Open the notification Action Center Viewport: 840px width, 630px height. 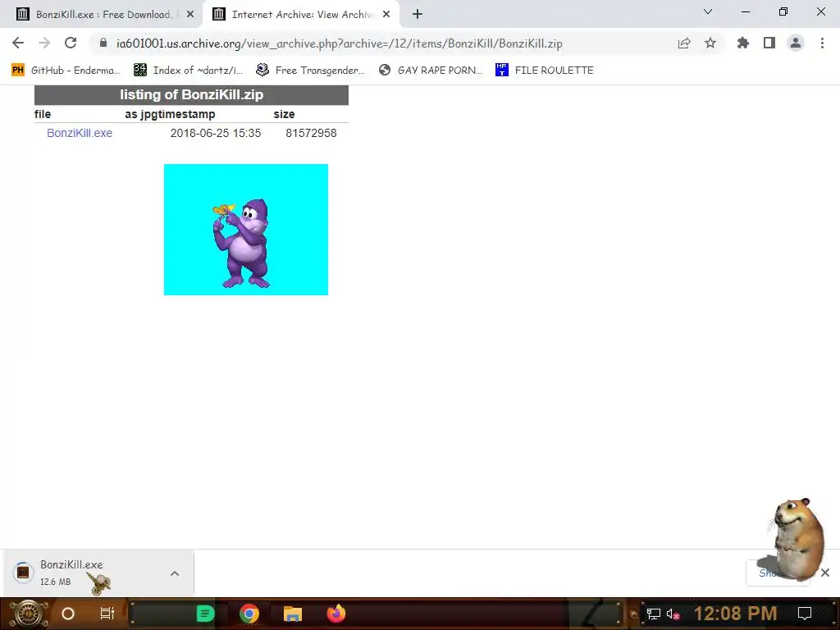point(805,614)
